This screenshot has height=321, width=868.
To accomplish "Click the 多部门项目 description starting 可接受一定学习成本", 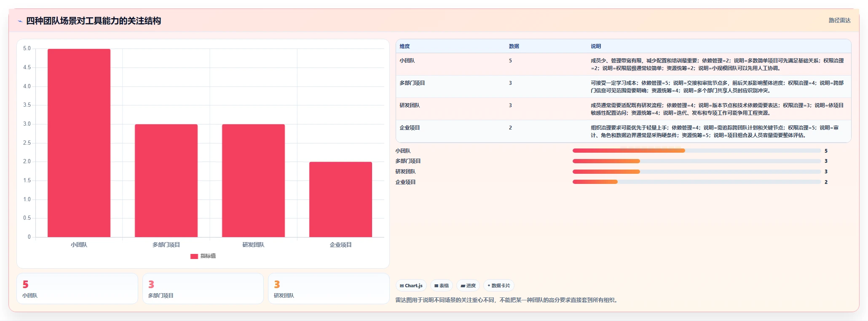I will point(717,87).
